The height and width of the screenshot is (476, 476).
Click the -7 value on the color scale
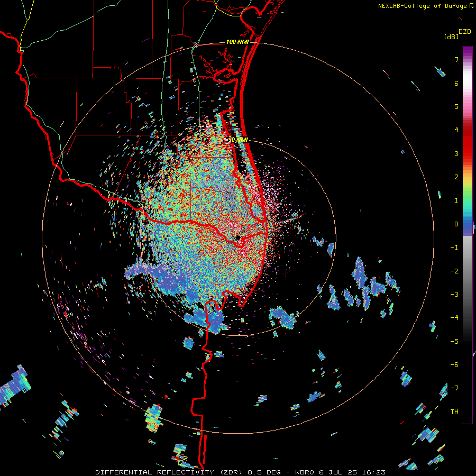(454, 388)
